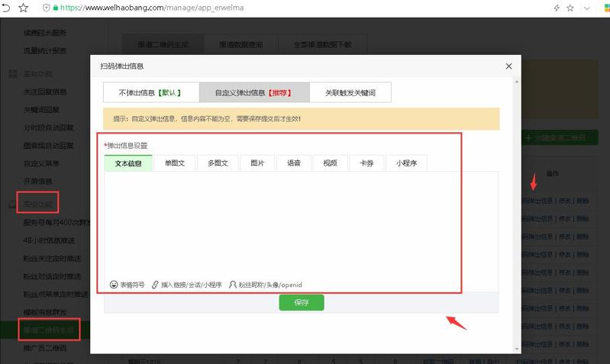Screen dimensions: 610x364
Task: Switch to the 图片 tab
Action: (257, 163)
